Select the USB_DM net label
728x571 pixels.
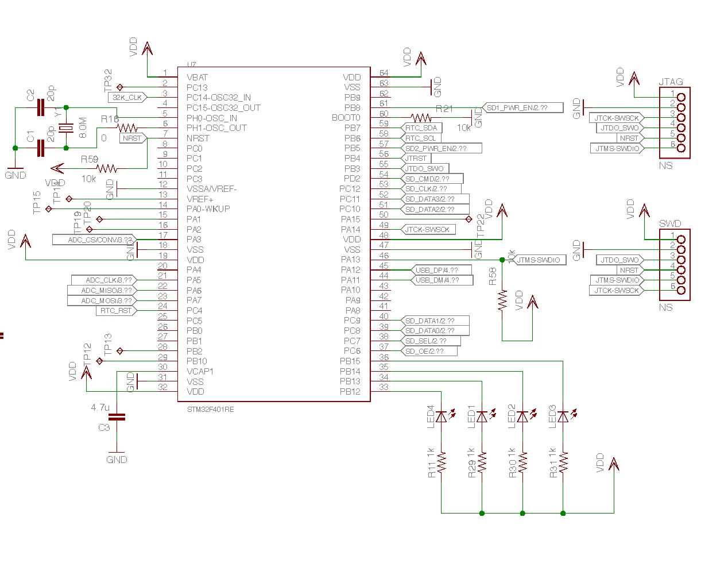click(441, 280)
